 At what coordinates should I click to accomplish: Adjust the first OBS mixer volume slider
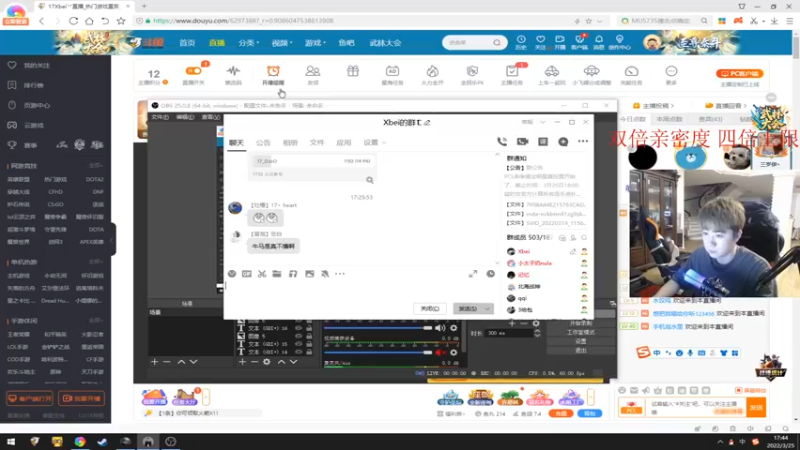(x=379, y=328)
